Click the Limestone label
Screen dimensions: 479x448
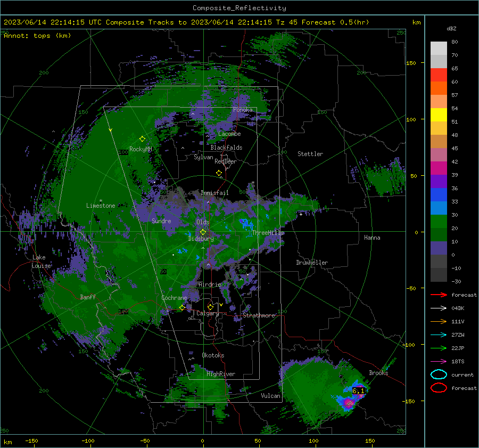101,206
